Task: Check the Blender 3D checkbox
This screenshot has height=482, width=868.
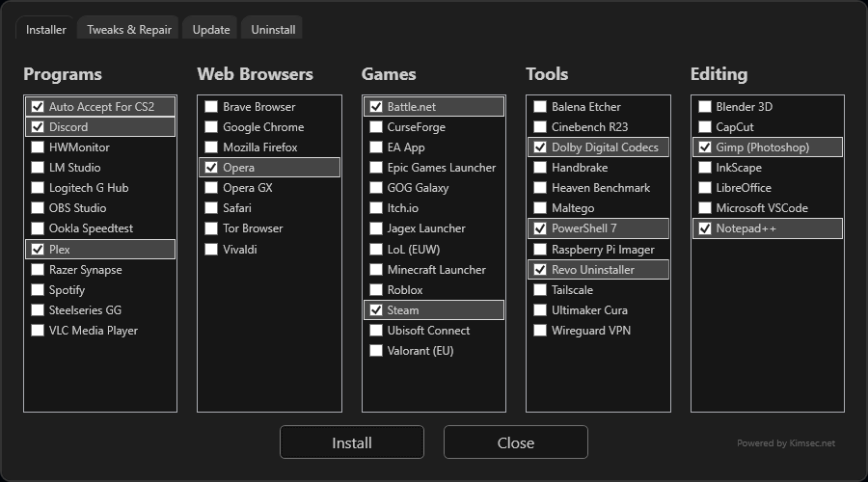Action: tap(705, 107)
